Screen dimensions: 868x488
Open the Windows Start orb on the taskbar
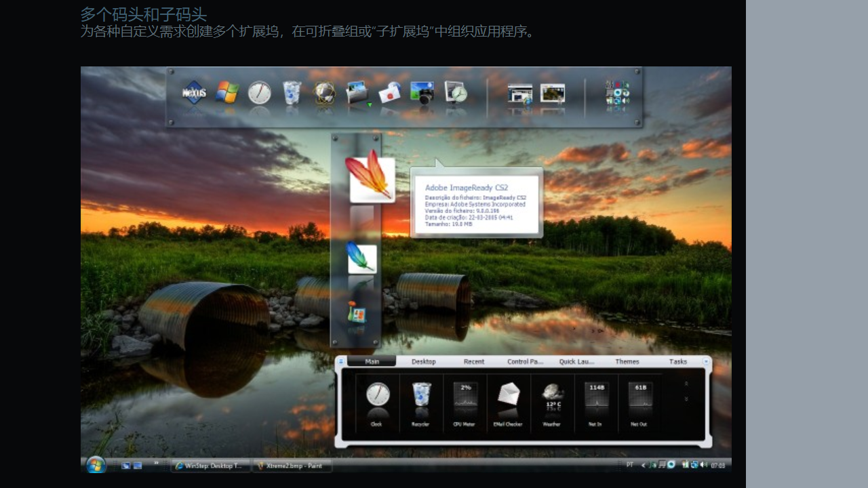pos(96,465)
